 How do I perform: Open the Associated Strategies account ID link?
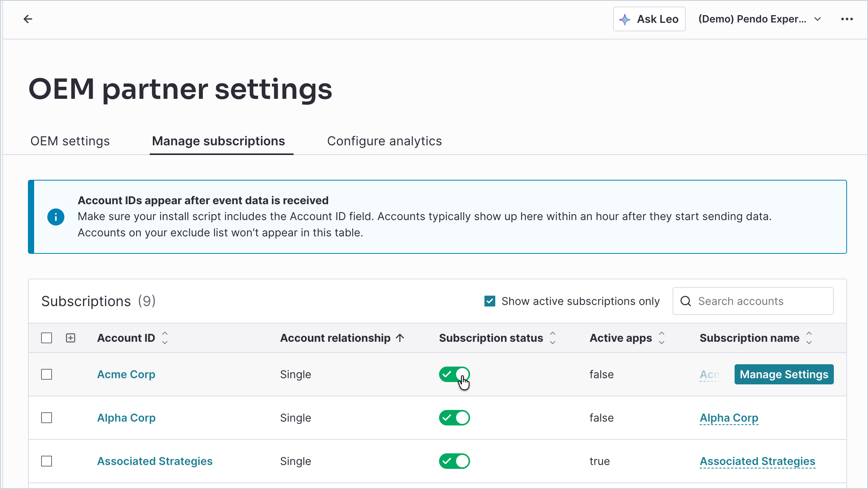click(x=155, y=461)
